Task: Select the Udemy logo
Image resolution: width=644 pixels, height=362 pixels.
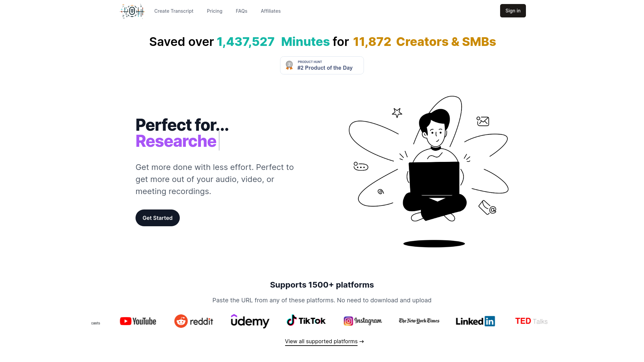Action: pyautogui.click(x=250, y=321)
